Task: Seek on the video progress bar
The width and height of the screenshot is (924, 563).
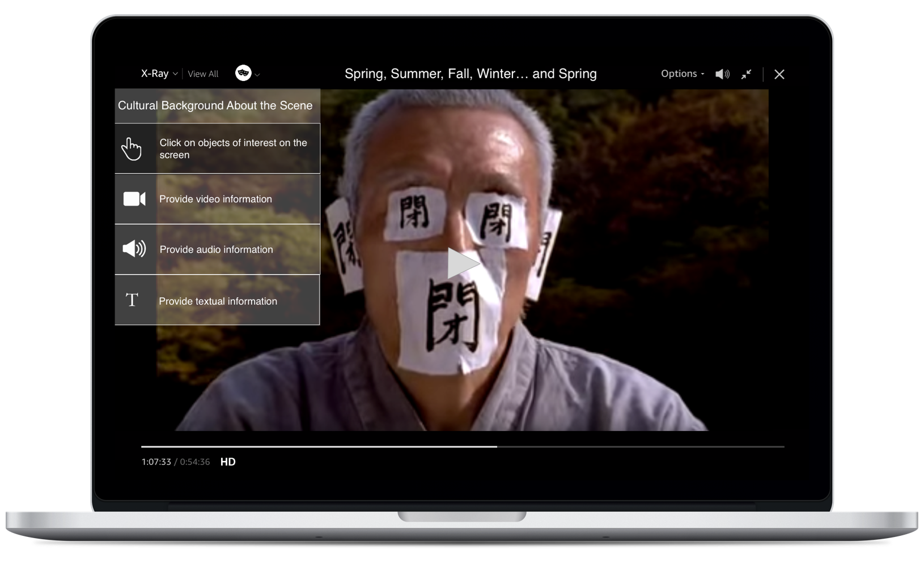Action: (463, 447)
